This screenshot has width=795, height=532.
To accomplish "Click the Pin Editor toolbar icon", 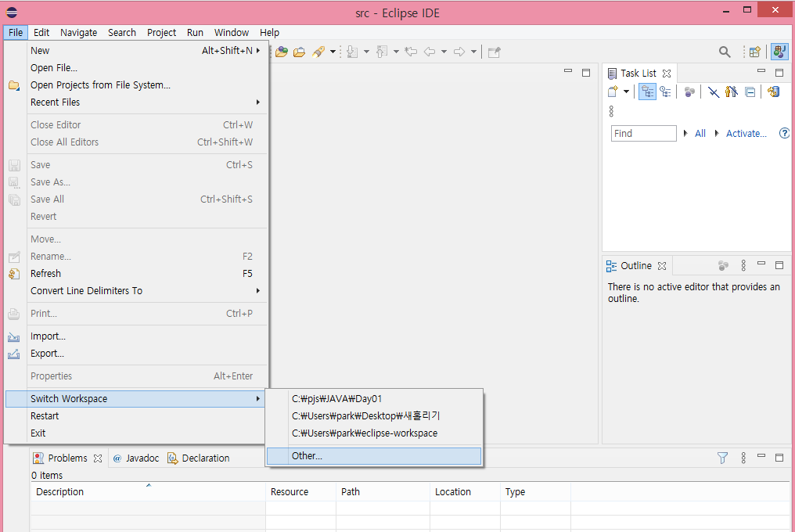I will pos(495,52).
